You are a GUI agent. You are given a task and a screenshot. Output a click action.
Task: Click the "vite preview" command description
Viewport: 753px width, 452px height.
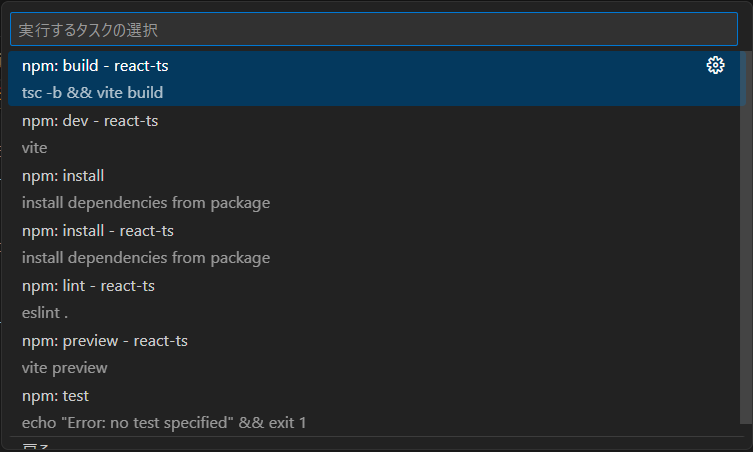65,368
